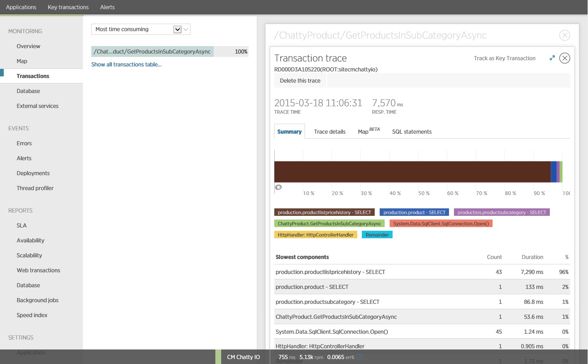
Task: Open Errors under Events
Action: tap(24, 143)
